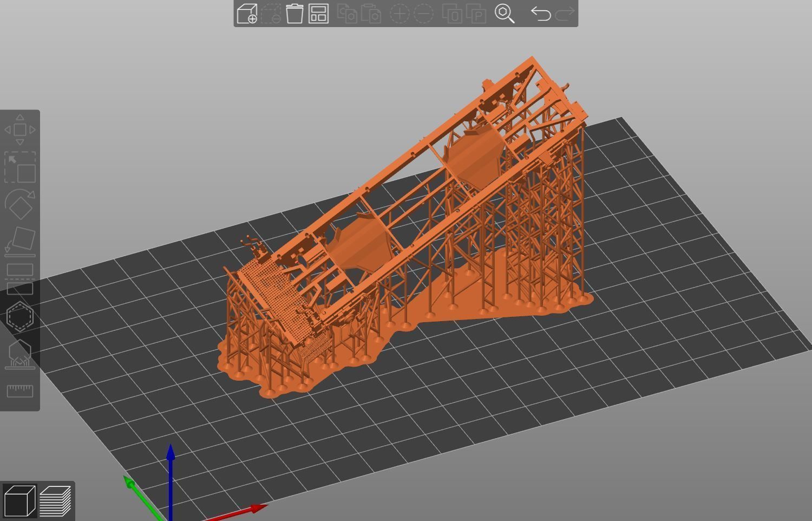The width and height of the screenshot is (812, 521).
Task: Select the Place on face tool
Action: pyautogui.click(x=20, y=242)
